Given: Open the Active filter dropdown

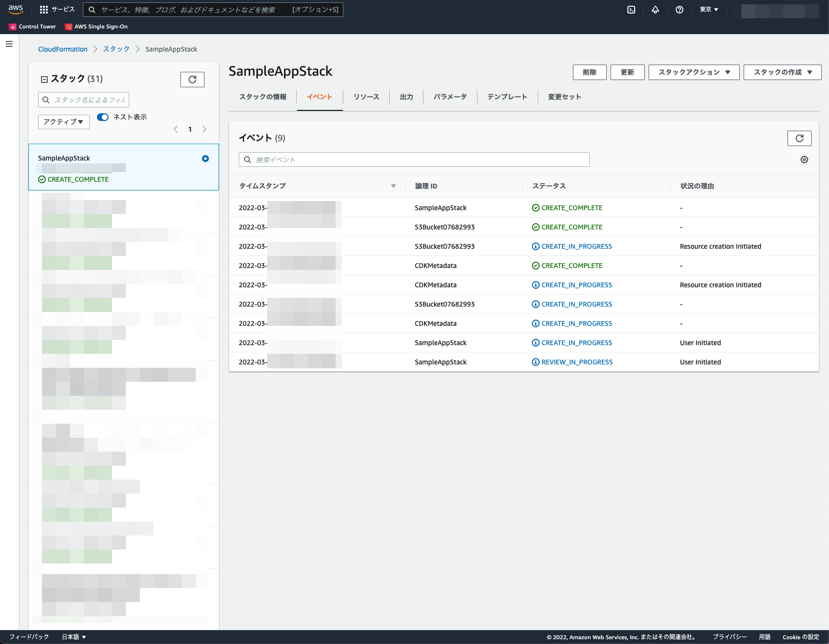Looking at the screenshot, I should tap(64, 121).
